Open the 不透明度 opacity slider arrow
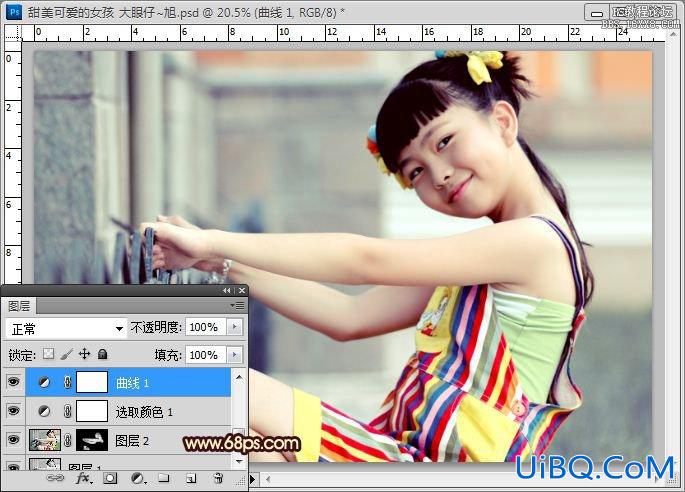Image resolution: width=685 pixels, height=492 pixels. coord(235,327)
